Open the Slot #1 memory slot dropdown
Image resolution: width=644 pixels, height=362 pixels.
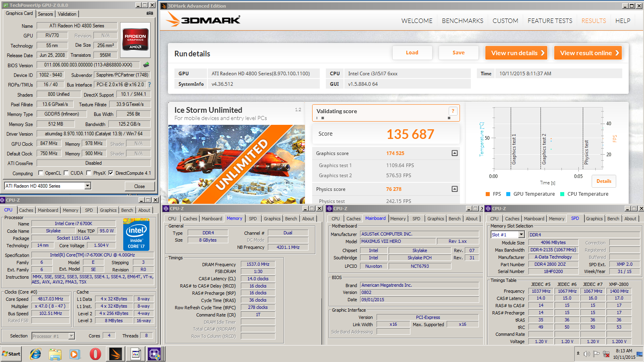coord(521,235)
